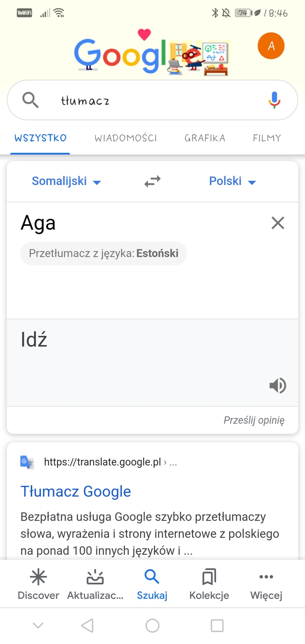
Task: Switch to the Filmy tab
Action: click(267, 138)
